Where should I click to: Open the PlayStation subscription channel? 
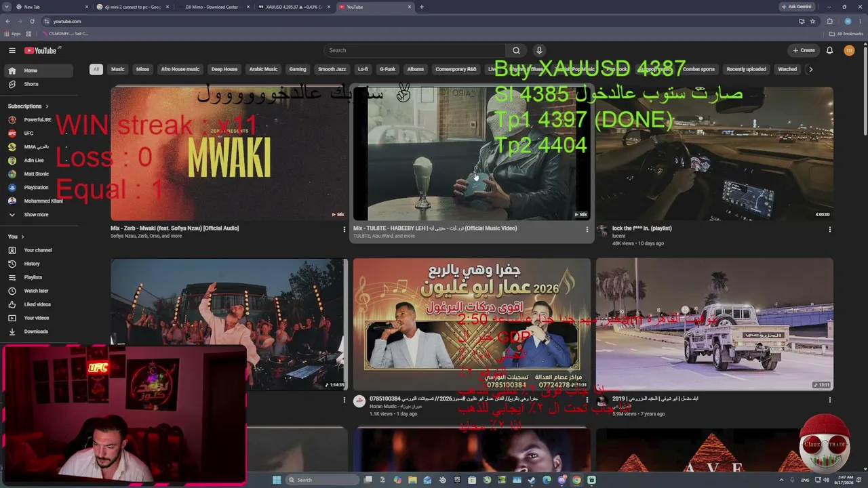[39, 188]
